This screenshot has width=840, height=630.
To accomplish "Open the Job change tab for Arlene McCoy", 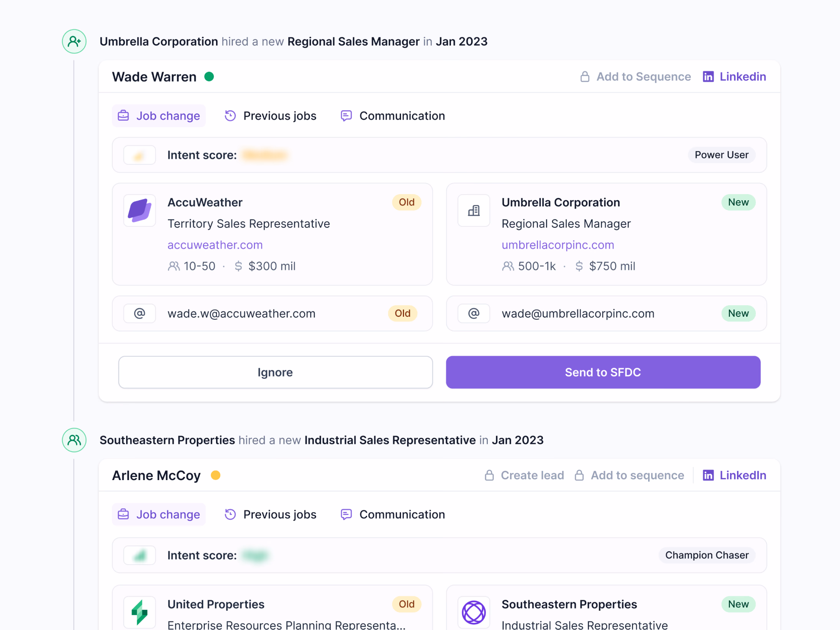I will tap(159, 514).
